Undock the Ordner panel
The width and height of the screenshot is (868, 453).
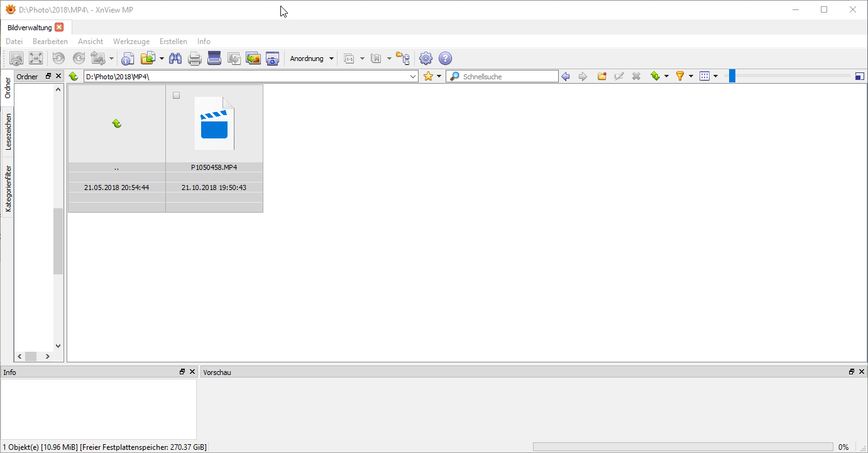tap(48, 76)
